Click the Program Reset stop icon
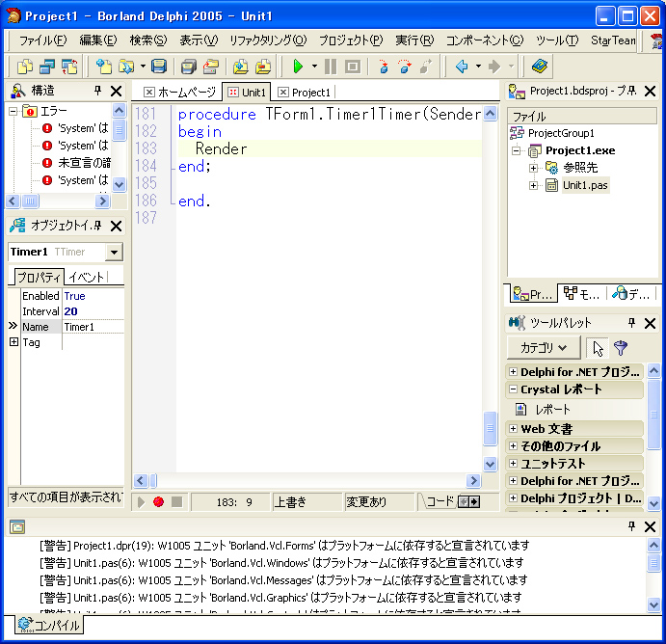666x644 pixels. (353, 67)
